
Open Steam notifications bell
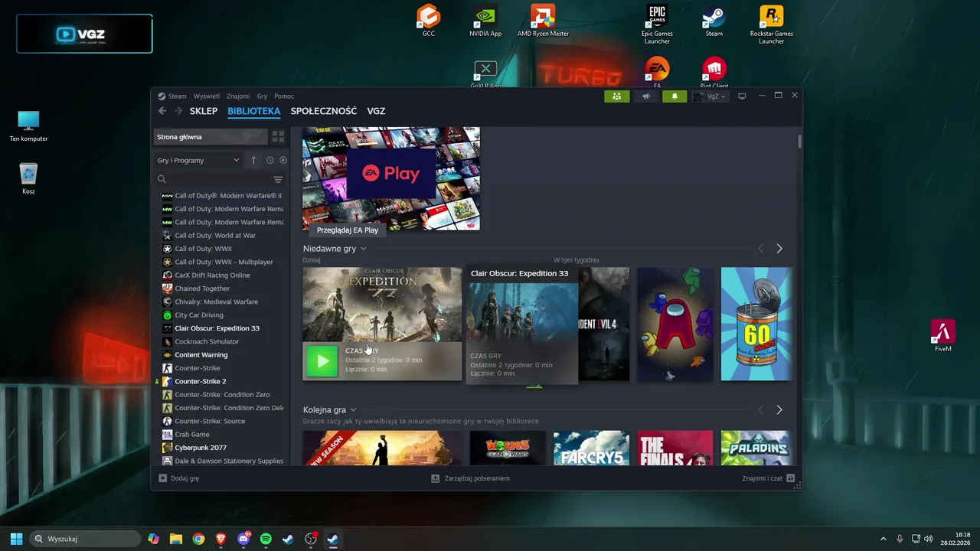(675, 96)
